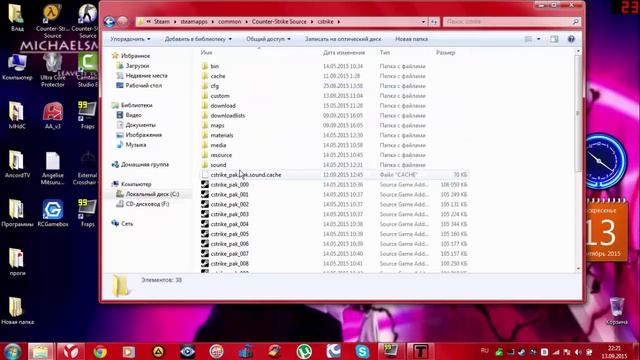Open Недавние места in navigation pane
The height and width of the screenshot is (360, 640).
tap(146, 76)
